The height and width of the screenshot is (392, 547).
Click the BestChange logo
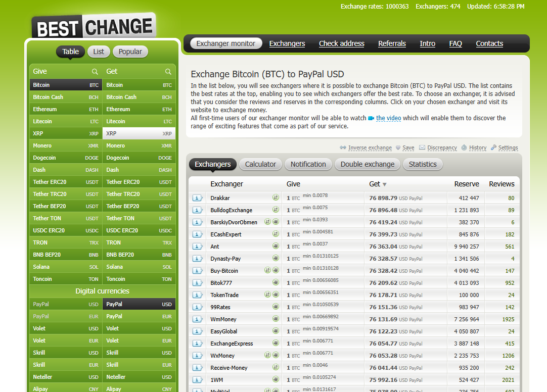pyautogui.click(x=94, y=26)
